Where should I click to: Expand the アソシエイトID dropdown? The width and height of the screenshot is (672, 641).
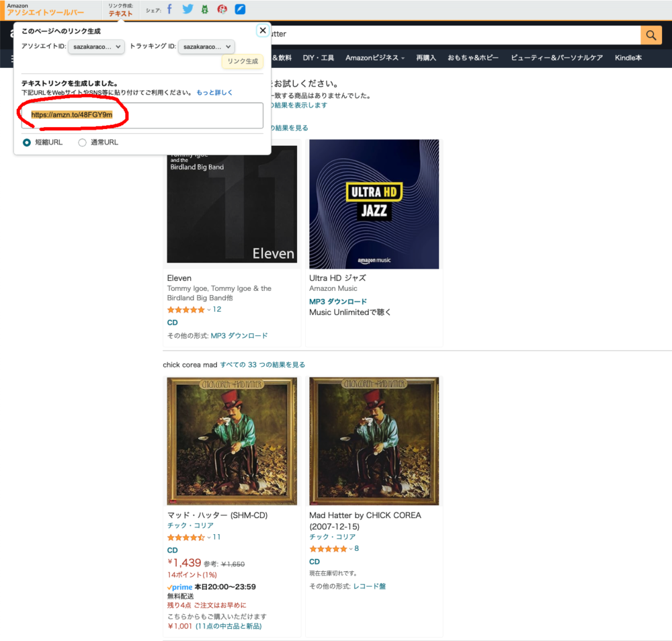click(x=96, y=46)
